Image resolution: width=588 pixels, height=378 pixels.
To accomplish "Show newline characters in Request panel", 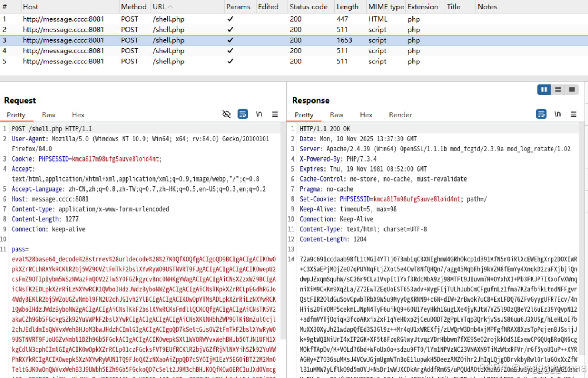I will [x=259, y=114].
